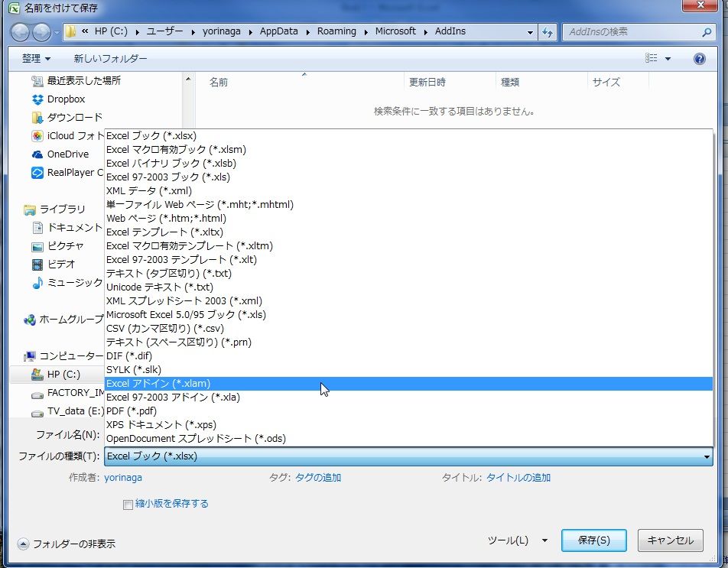Choose Web ページ (*.htm;*.html)
Image resolution: width=728 pixels, height=568 pixels.
point(408,218)
